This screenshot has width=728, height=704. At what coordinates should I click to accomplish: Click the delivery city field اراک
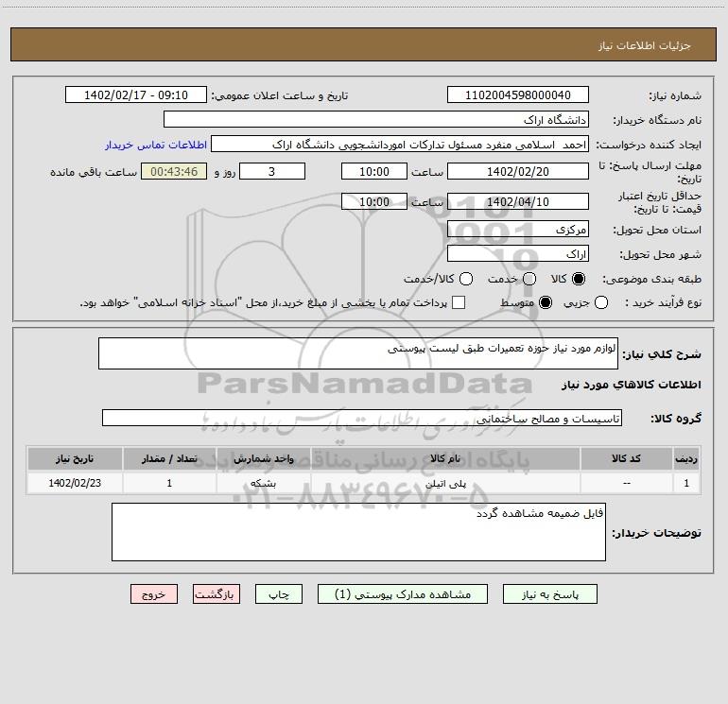pyautogui.click(x=518, y=254)
